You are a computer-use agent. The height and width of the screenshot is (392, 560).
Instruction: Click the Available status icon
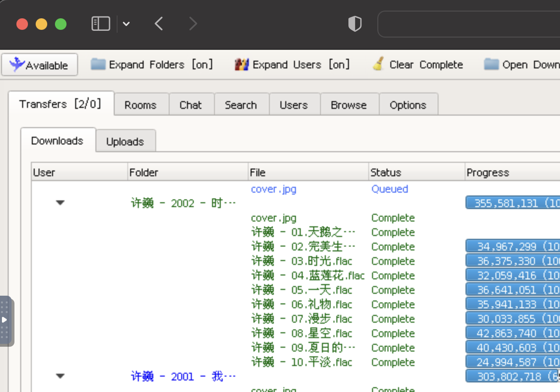click(x=15, y=64)
